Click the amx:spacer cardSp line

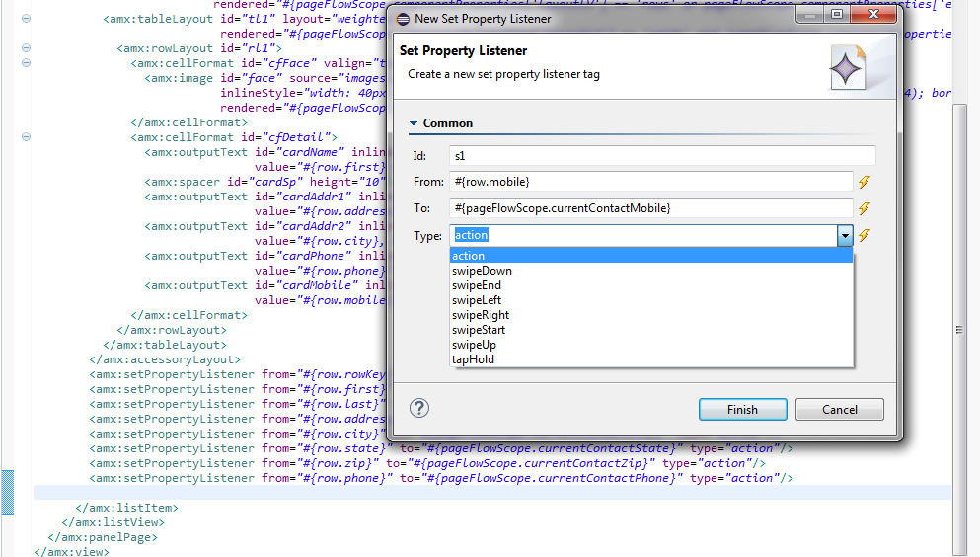click(265, 182)
